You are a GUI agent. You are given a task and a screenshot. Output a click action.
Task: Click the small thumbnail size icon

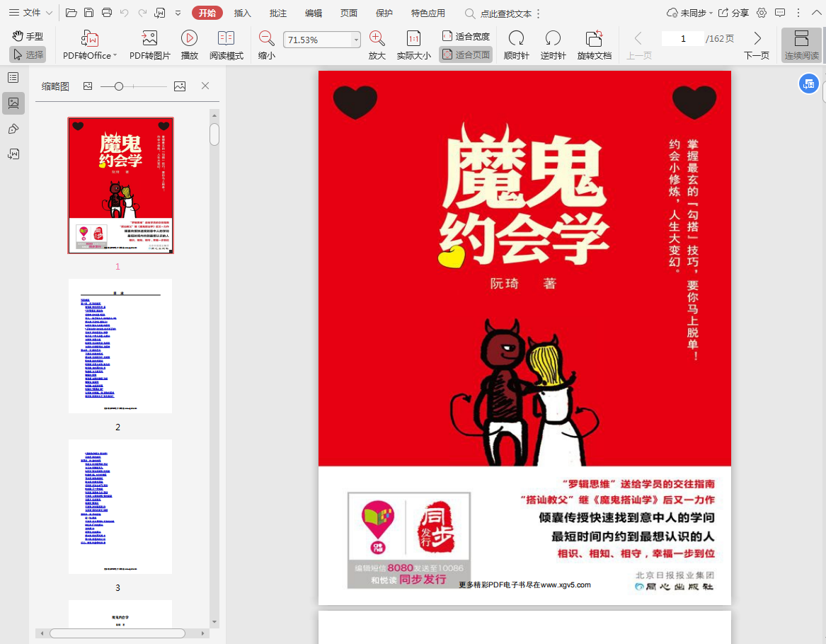click(x=88, y=86)
